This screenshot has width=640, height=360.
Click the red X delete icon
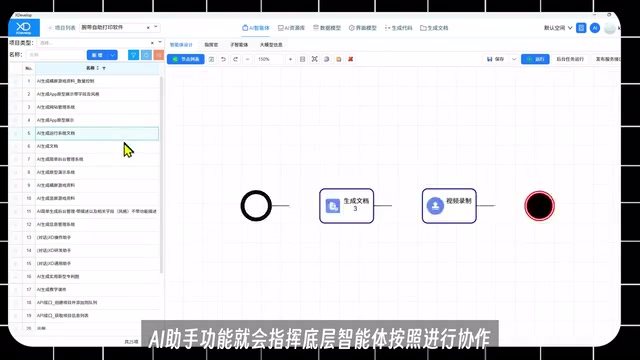coord(351,59)
